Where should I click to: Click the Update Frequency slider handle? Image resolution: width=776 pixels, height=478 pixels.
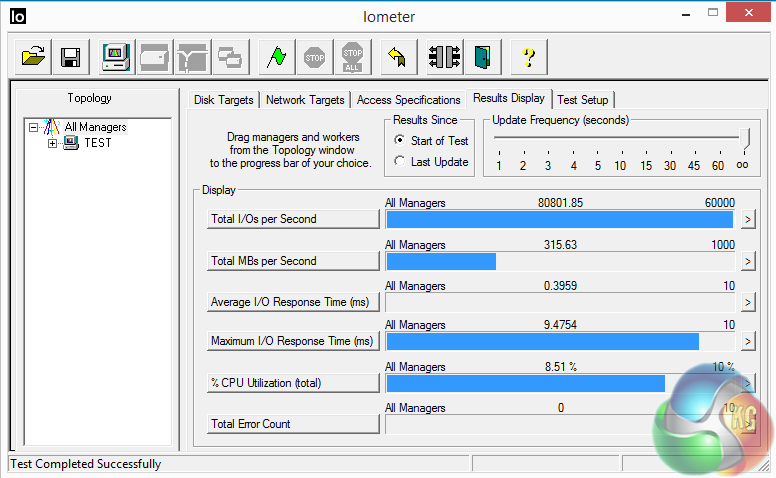click(745, 140)
